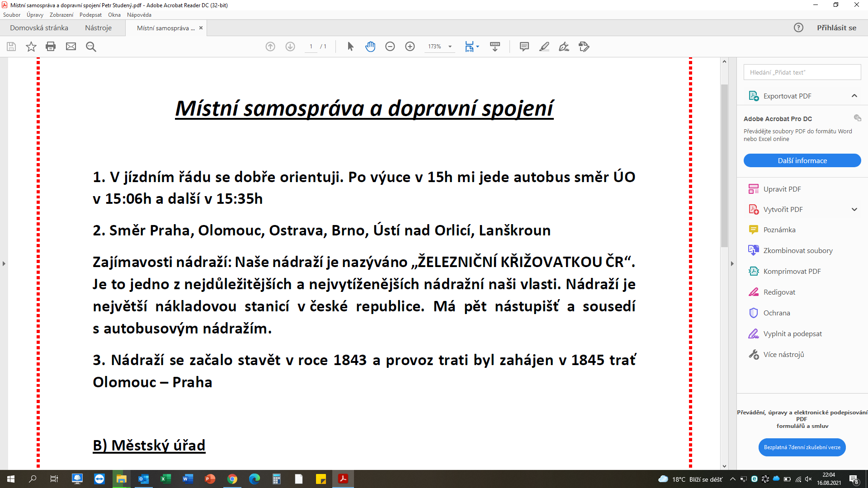Open the 173% zoom level dropdown
The width and height of the screenshot is (868, 488).
[450, 47]
